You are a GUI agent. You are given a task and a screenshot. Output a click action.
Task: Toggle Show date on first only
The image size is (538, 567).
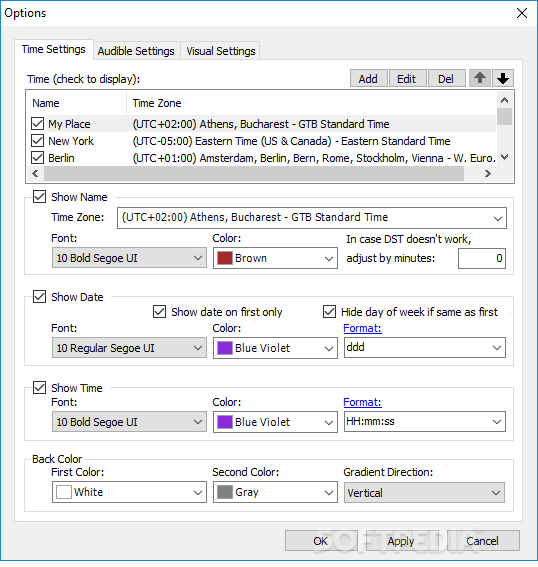point(159,312)
